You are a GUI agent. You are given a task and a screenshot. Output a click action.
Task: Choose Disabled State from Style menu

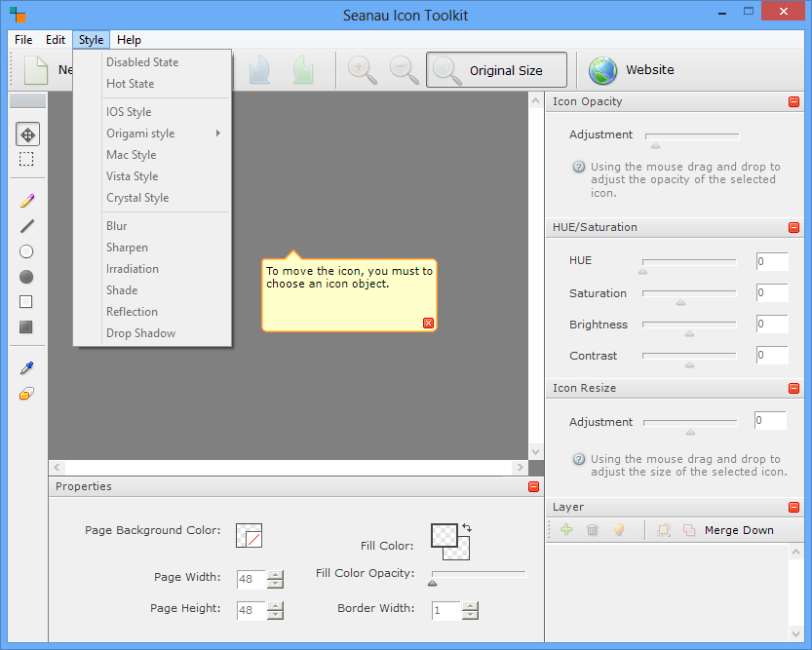[x=152, y=62]
